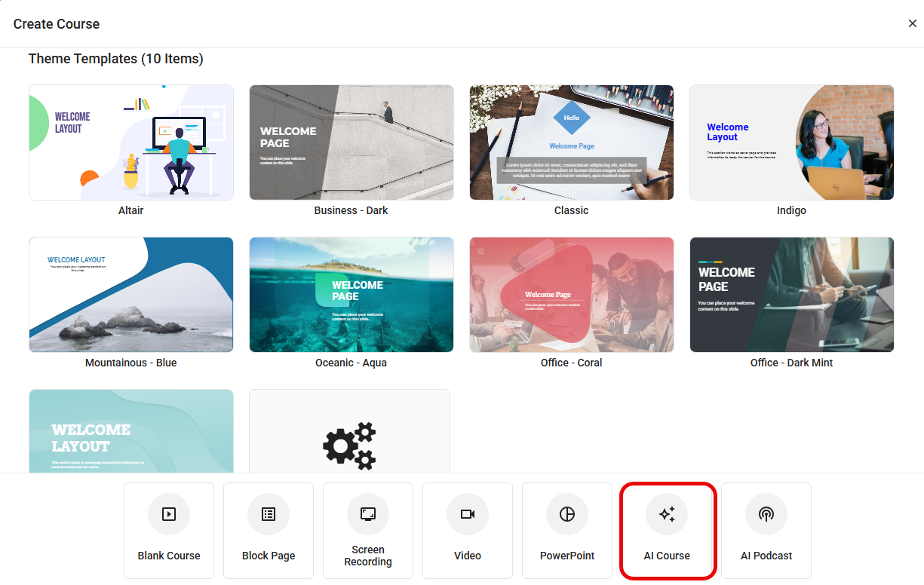Select the Business - Dark theme thumbnail
Image resolution: width=924 pixels, height=585 pixels.
[351, 142]
